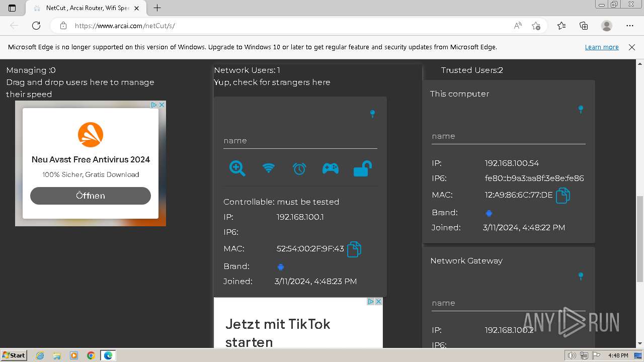
Task: Open File Explorer folder from the taskbar
Action: coord(57,355)
